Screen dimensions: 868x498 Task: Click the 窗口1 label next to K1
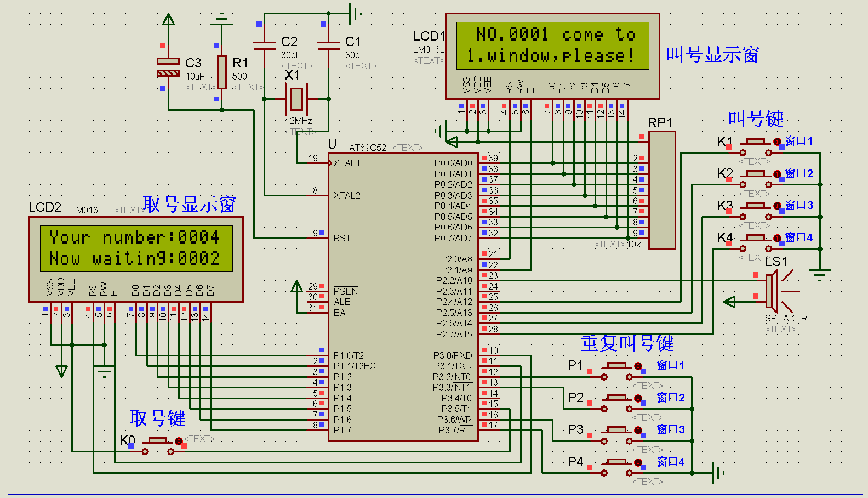[x=799, y=141]
